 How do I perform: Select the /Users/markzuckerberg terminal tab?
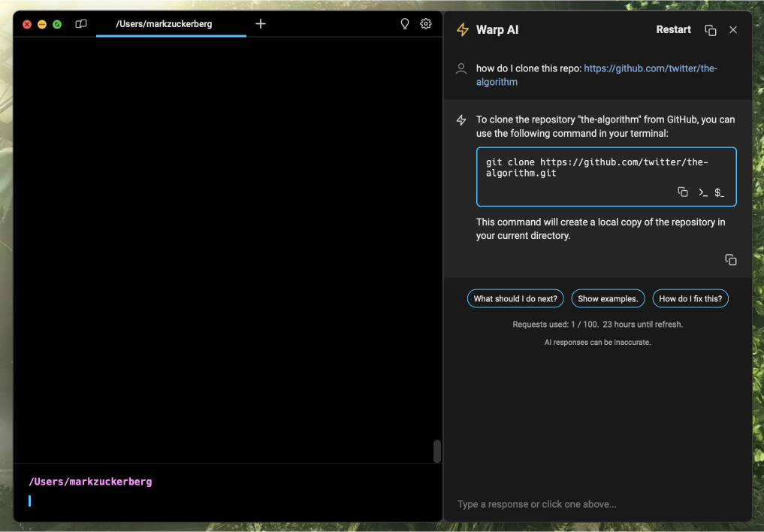[x=171, y=24]
